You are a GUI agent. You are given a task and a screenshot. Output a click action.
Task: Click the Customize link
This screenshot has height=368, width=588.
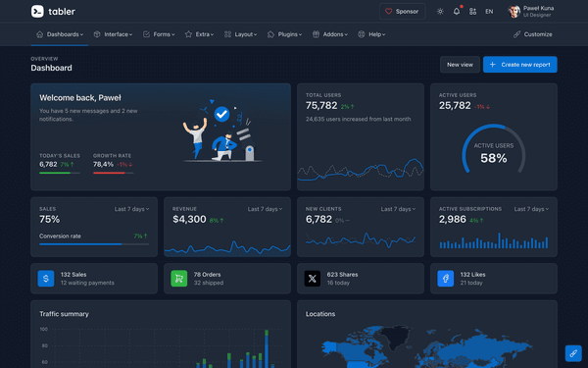533,34
